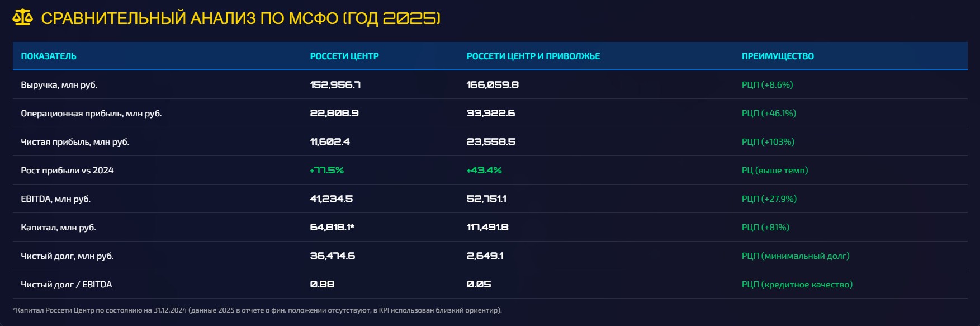Click the «РЦП (+103%)» advantage text
Screen dimensions: 980x326
(768, 142)
